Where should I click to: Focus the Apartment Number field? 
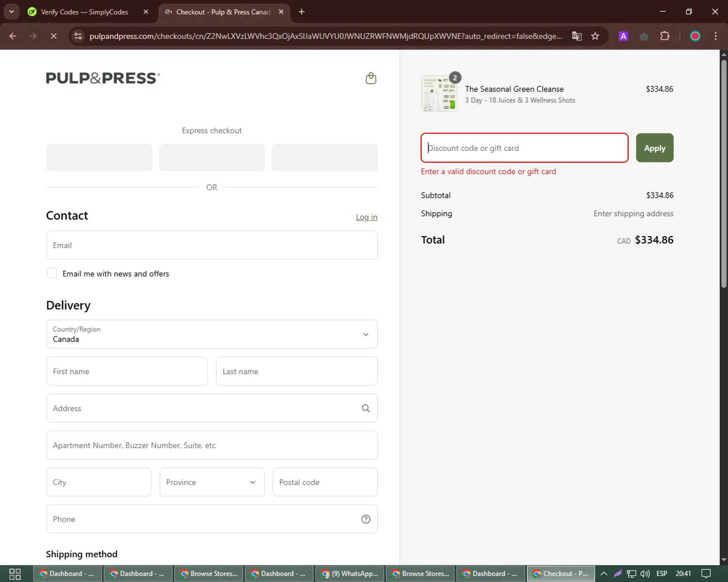point(212,445)
